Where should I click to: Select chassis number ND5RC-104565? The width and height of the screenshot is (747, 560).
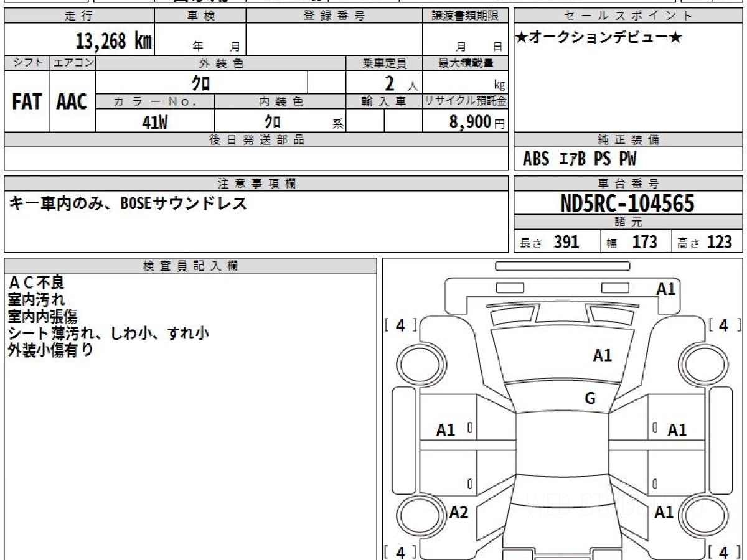[627, 203]
